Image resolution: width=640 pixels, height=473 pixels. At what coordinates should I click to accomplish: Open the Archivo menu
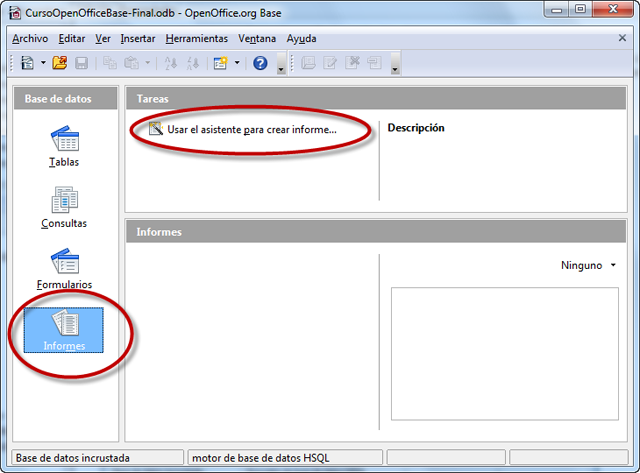(30, 39)
